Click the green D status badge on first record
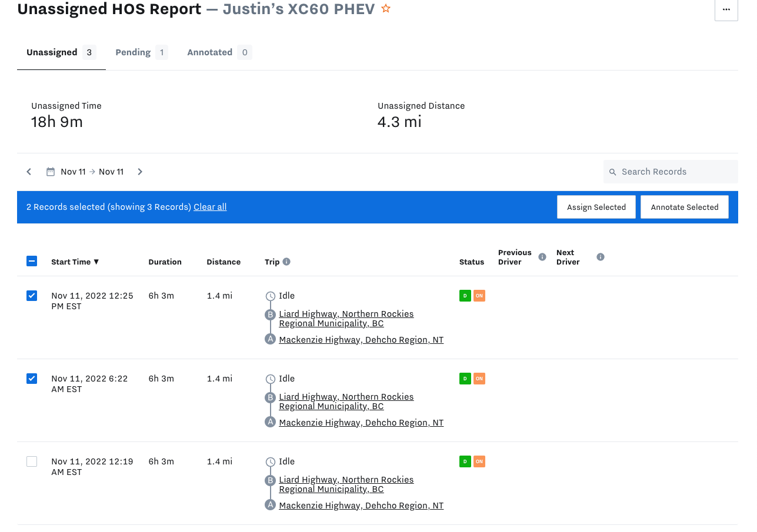Image resolution: width=757 pixels, height=532 pixels. [464, 296]
